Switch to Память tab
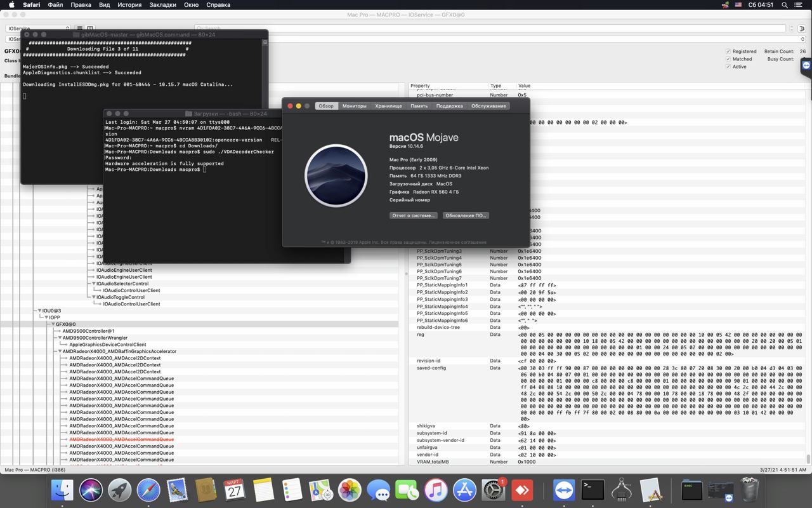Image resolution: width=812 pixels, height=508 pixels. 419,106
